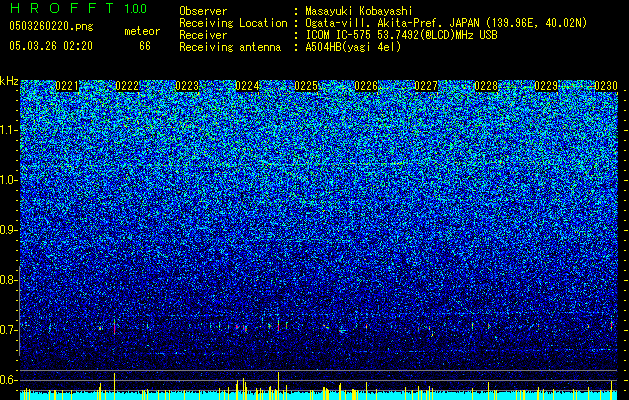The width and height of the screenshot is (629, 400).
Task: Click the 0.9 frequency axis label
Action: [8, 230]
